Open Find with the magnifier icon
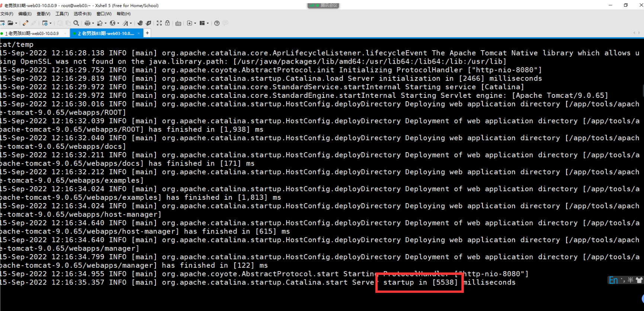The height and width of the screenshot is (311, 644). tap(76, 23)
